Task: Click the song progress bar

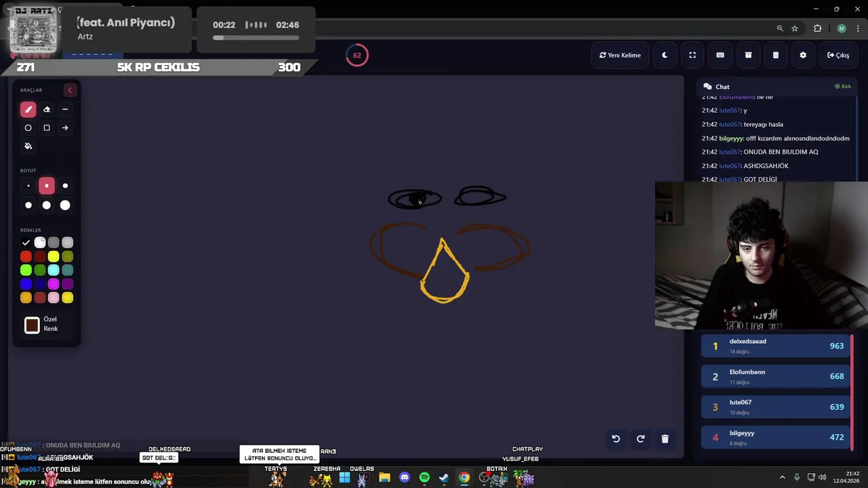Action: 256,37
